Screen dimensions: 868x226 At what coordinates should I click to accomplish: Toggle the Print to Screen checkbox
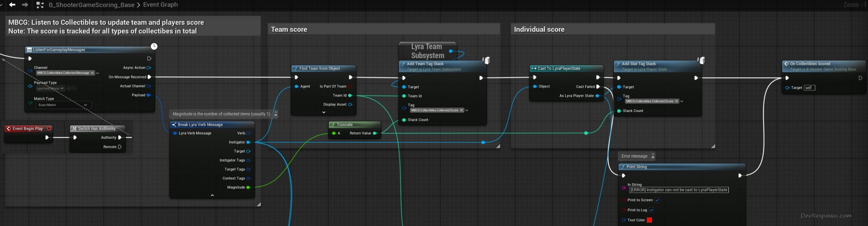tap(657, 200)
